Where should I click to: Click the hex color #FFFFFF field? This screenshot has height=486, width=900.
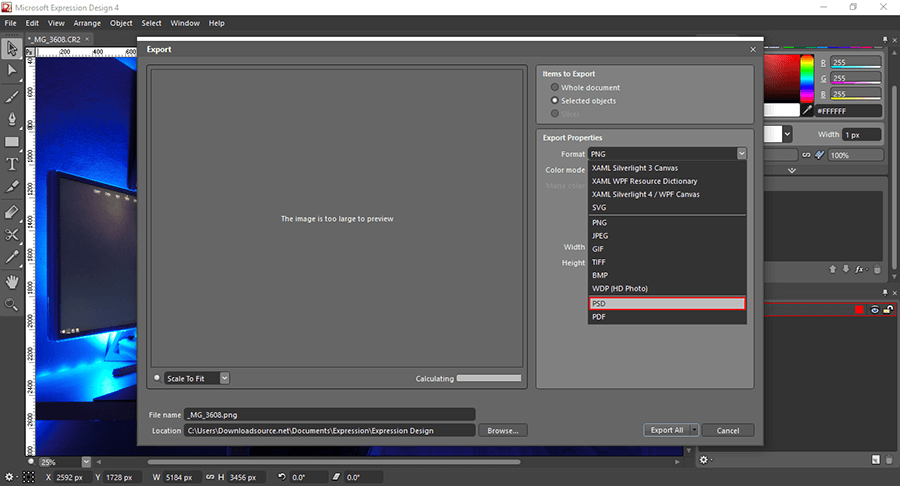848,111
